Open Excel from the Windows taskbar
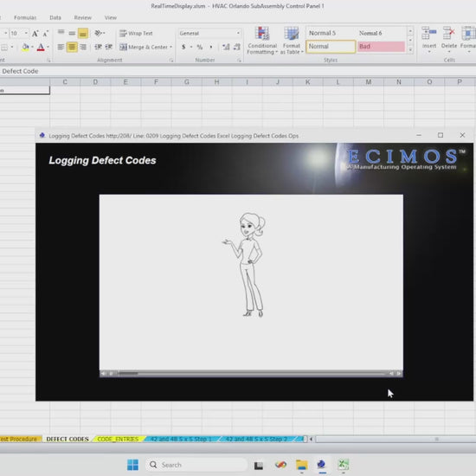 coord(344,465)
